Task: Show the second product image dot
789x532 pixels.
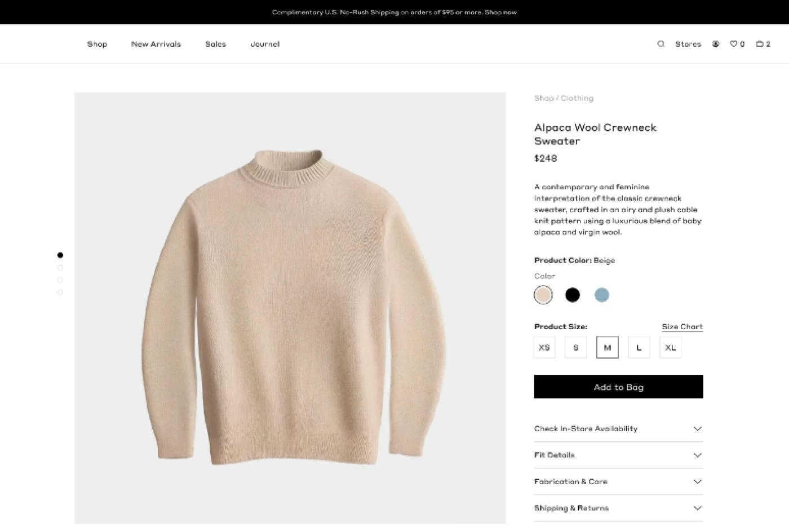Action: pyautogui.click(x=60, y=268)
